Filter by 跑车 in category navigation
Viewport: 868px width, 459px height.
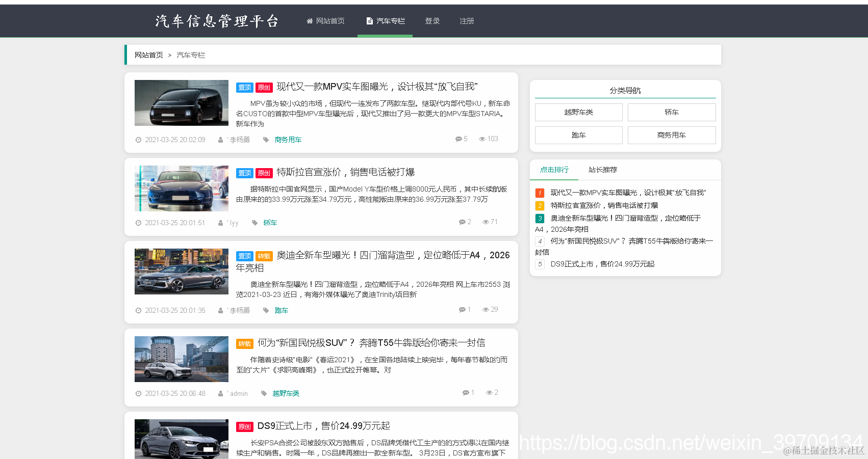click(x=579, y=135)
